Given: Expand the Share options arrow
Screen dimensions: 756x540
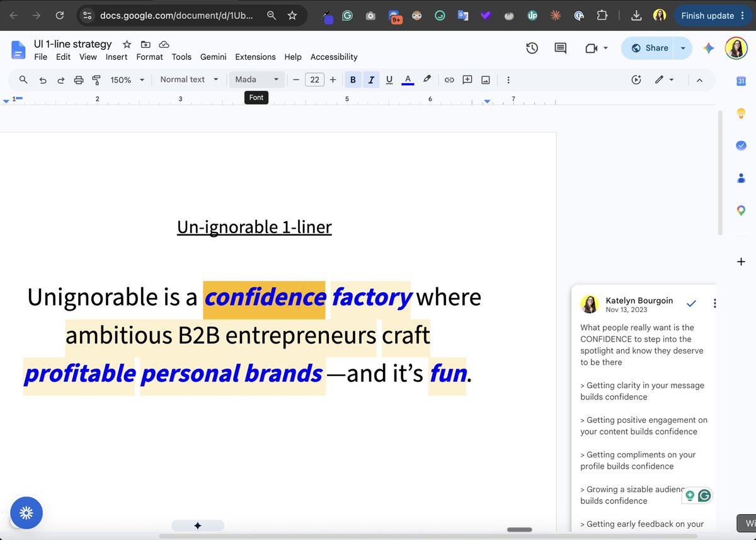Looking at the screenshot, I should pos(683,48).
